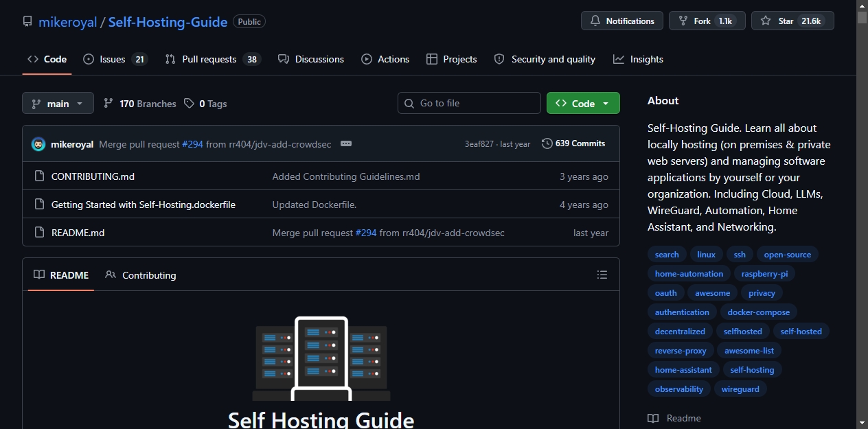
Task: Open the README outline list icon
Action: 602,275
